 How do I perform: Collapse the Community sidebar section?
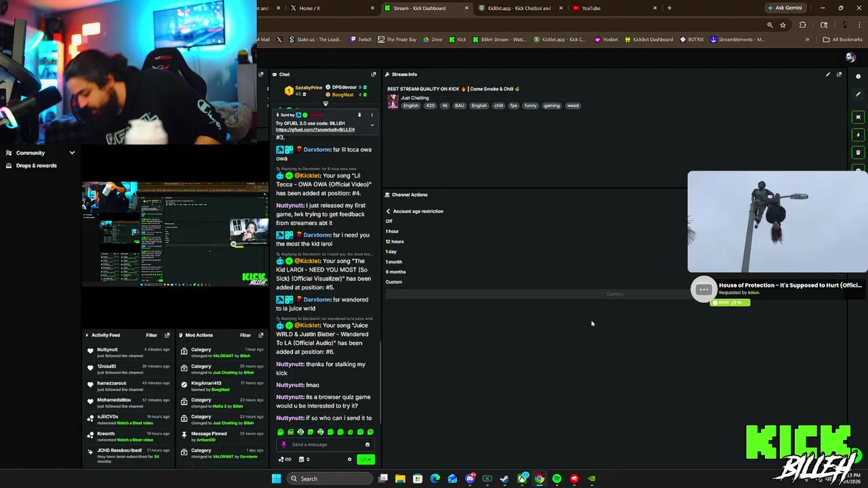72,153
